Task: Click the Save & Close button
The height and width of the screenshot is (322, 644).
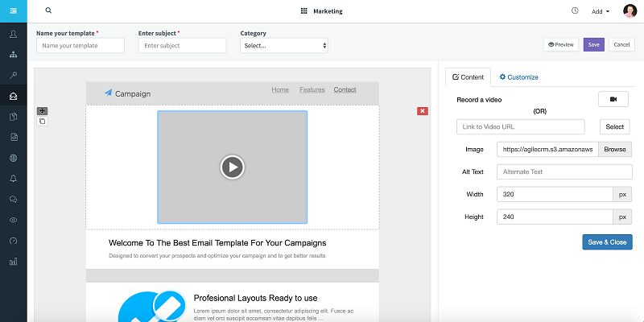Action: [607, 242]
